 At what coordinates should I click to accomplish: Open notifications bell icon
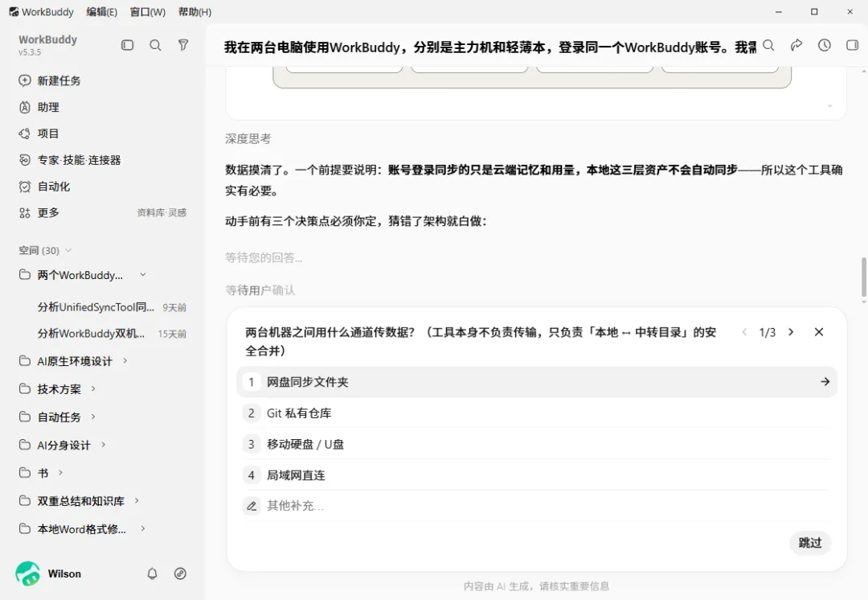coord(152,574)
